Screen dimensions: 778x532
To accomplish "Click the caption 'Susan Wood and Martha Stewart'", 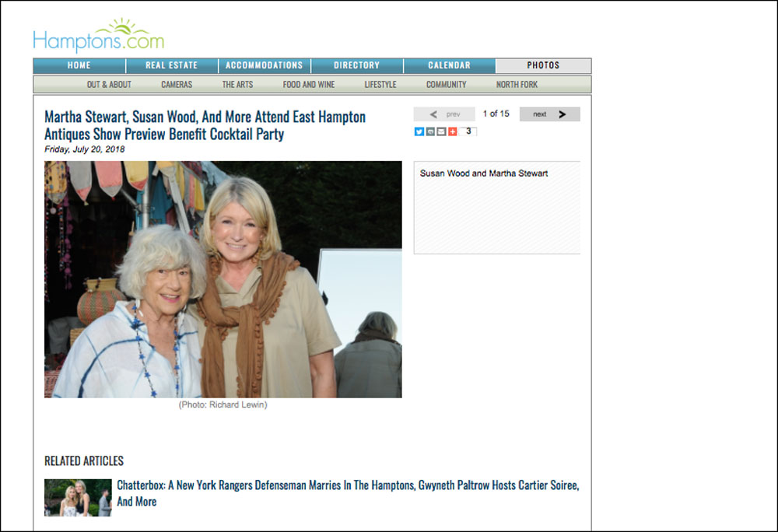I will tap(484, 173).
